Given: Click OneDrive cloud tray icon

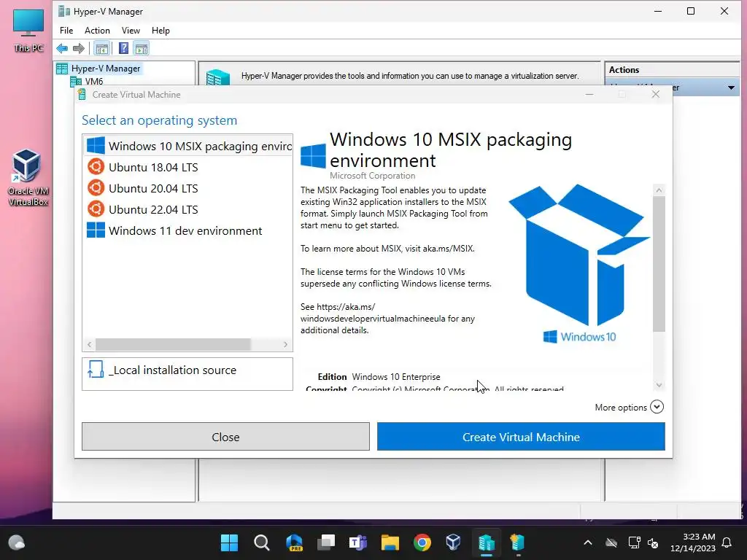Looking at the screenshot, I should 611,542.
